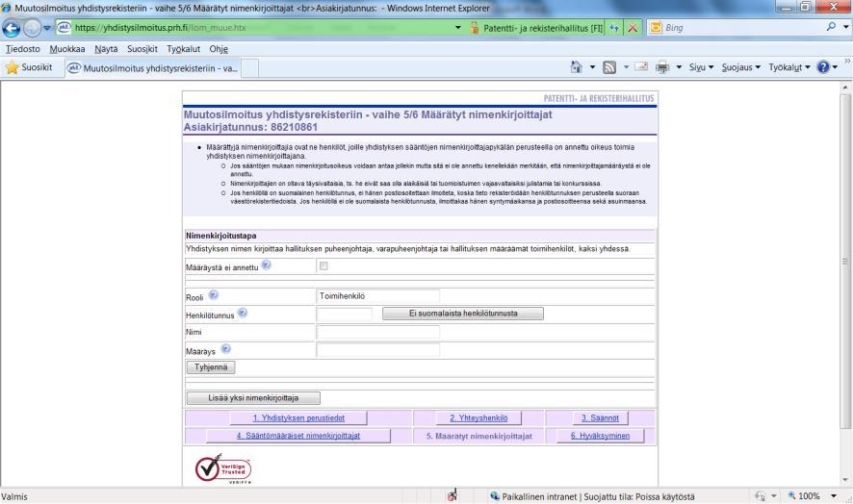The image size is (853, 504).
Task: Click help icon next to Henkilötunnus
Action: [x=242, y=313]
